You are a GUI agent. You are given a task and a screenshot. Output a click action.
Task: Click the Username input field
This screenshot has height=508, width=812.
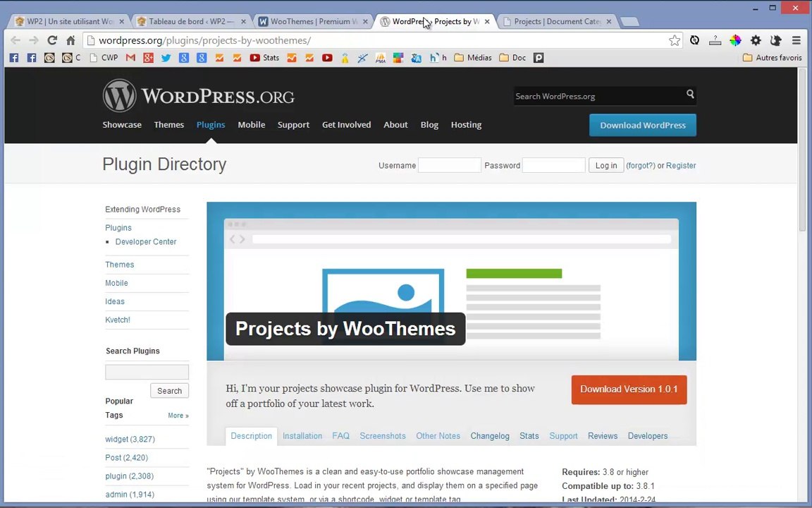[450, 165]
